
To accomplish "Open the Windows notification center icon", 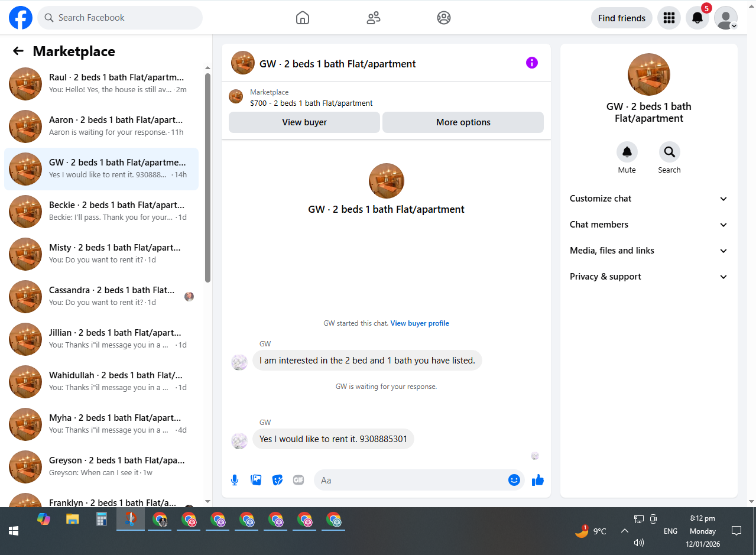I will click(x=736, y=531).
